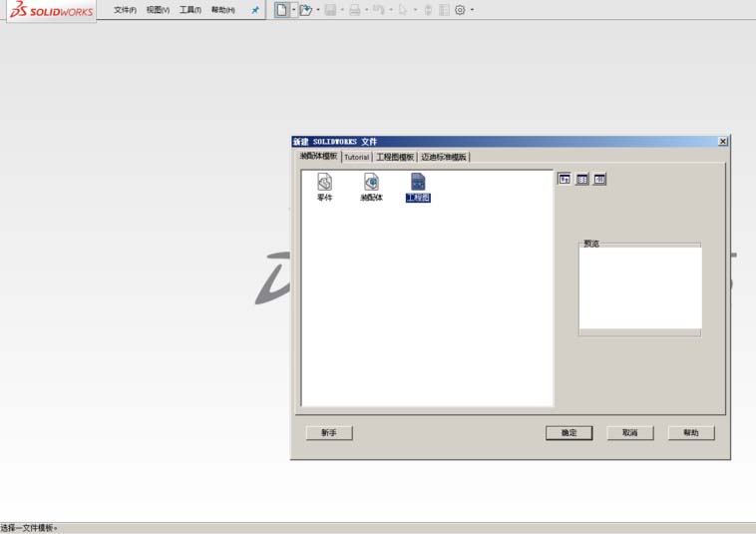Click the Open file folder icon
Image resolution: width=756 pixels, height=534 pixels.
point(305,10)
